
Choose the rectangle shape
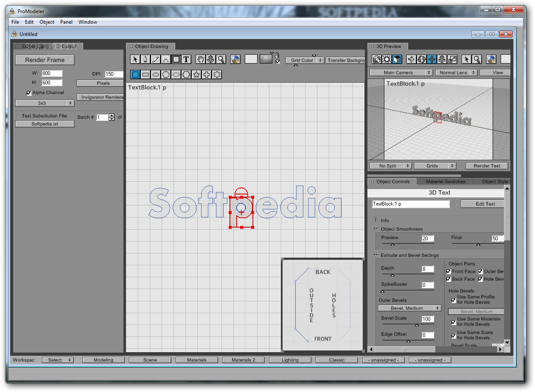(x=146, y=75)
